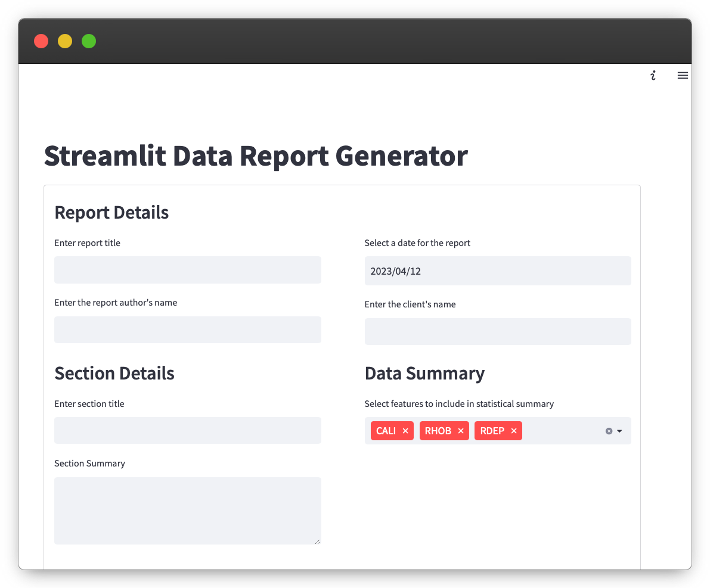The width and height of the screenshot is (710, 588).
Task: Click the info icon in top bar
Action: coord(653,76)
